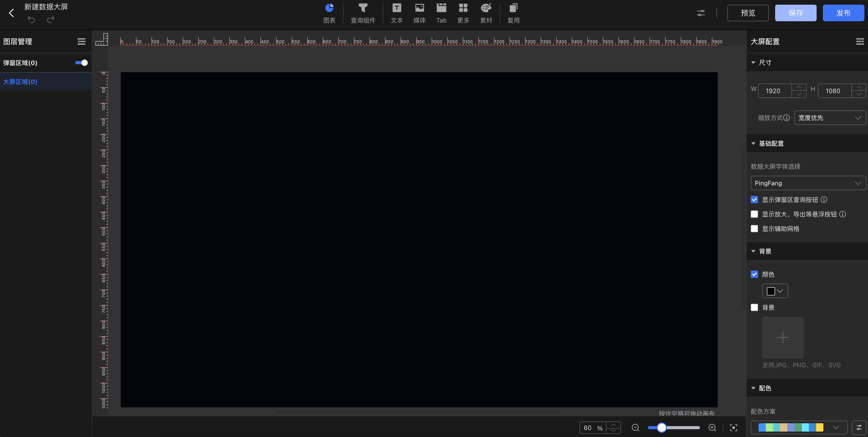The height and width of the screenshot is (437, 868).
Task: Open the PingFang font dropdown
Action: tap(808, 183)
